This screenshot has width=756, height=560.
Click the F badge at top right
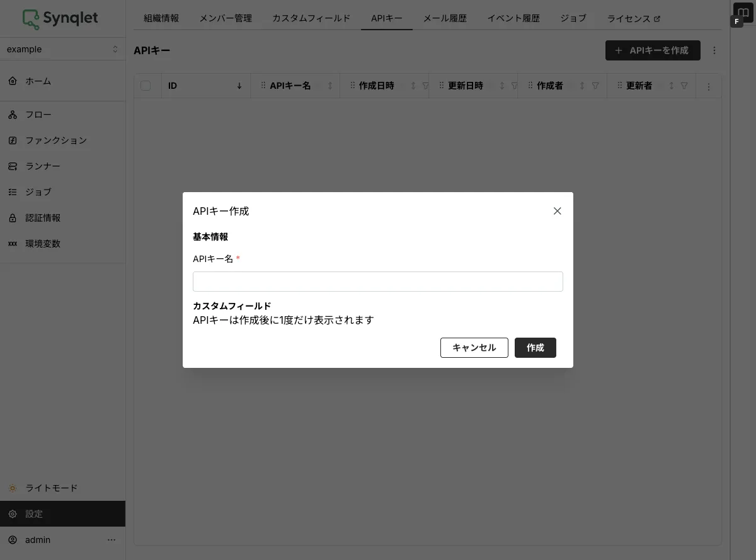[736, 21]
